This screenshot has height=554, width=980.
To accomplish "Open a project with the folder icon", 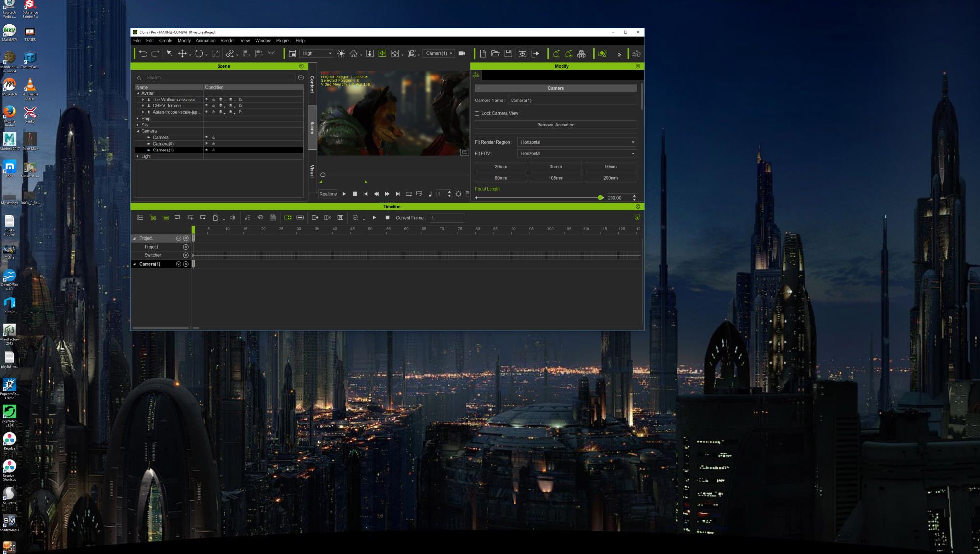I will click(495, 54).
